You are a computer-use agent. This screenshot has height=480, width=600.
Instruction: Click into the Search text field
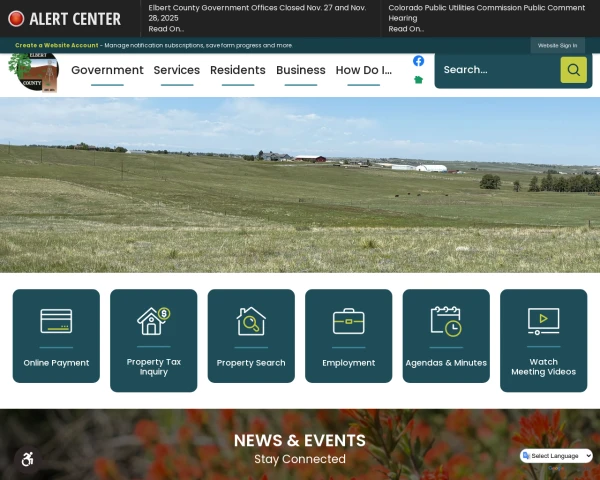tap(497, 70)
